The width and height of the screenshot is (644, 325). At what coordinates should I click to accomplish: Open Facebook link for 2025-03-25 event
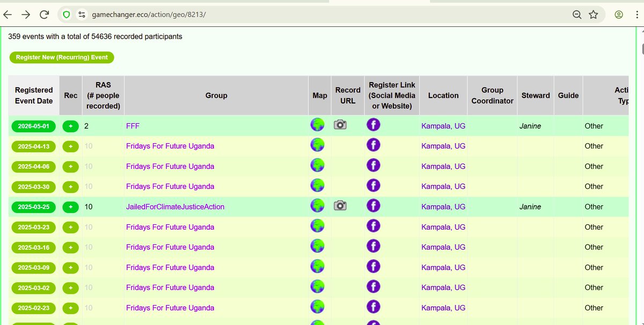point(374,206)
